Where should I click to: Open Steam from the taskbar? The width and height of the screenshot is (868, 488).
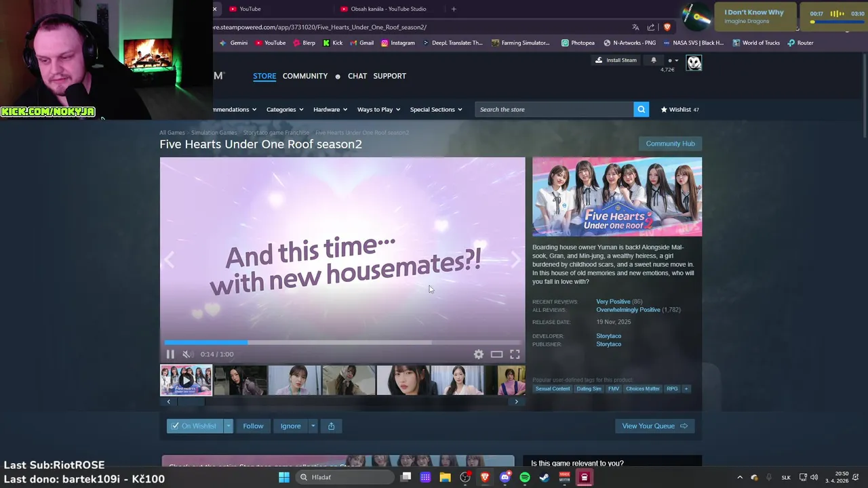click(x=544, y=477)
